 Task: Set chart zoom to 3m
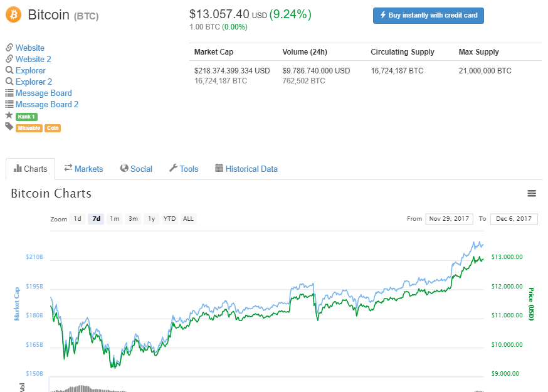[x=133, y=219]
